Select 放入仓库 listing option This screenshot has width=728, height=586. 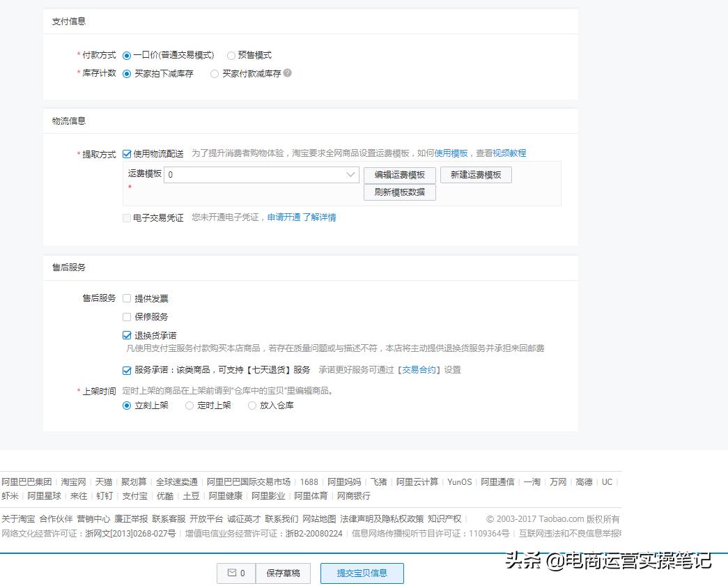tap(251, 406)
